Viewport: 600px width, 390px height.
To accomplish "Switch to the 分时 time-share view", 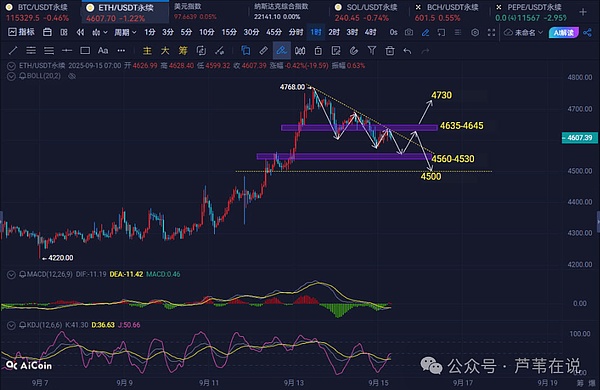I will 296,32.
